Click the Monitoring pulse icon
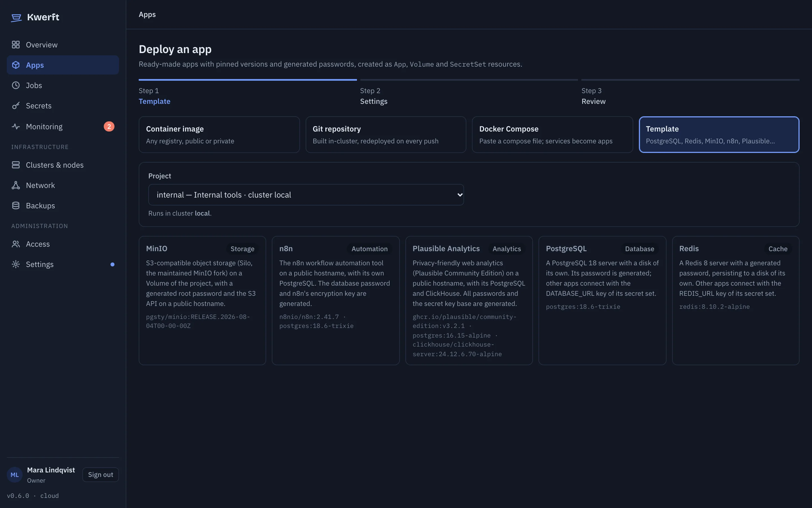The width and height of the screenshot is (812, 508). 16,127
